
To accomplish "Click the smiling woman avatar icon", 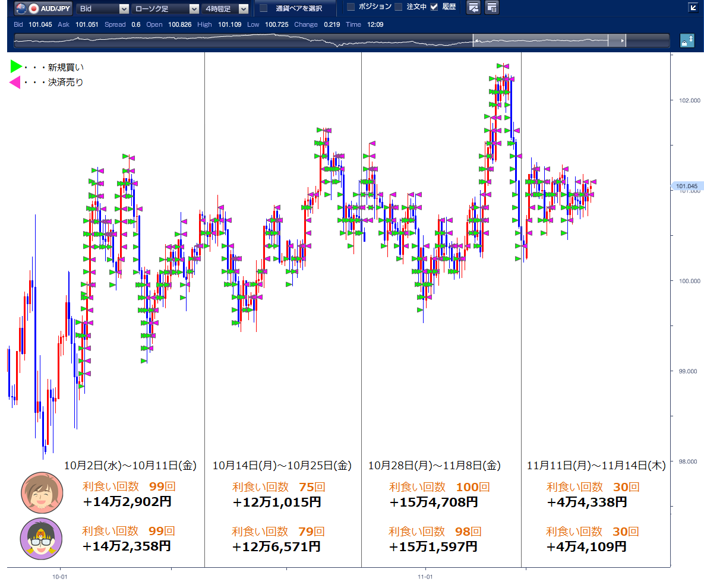I will coord(42,493).
